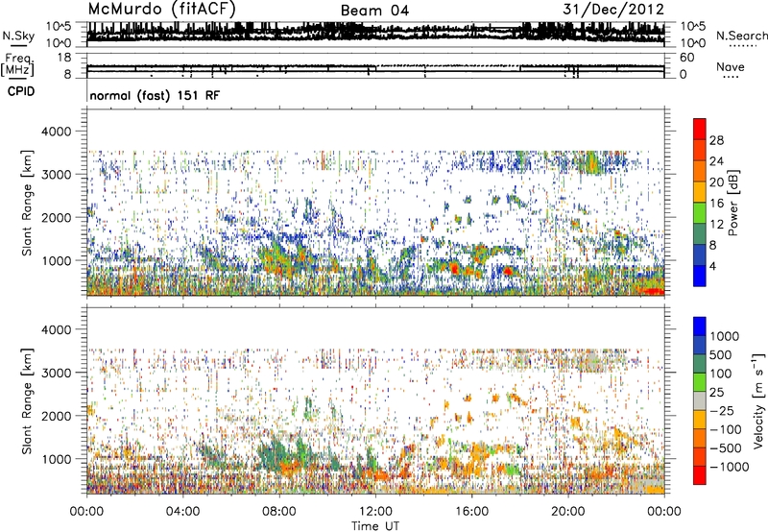Image resolution: width=768 pixels, height=532 pixels.
Task: Click the Power [dB] colorbar label
Action: click(732, 203)
